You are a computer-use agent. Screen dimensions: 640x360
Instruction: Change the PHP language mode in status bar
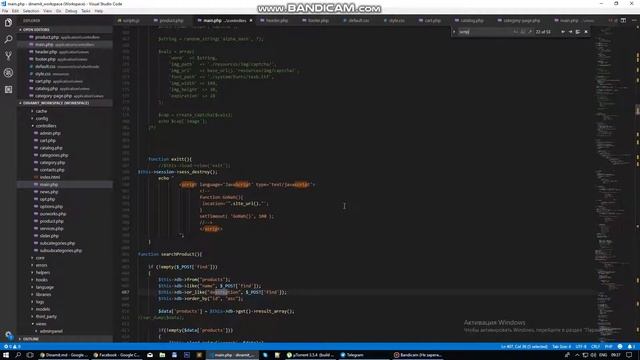tap(608, 347)
